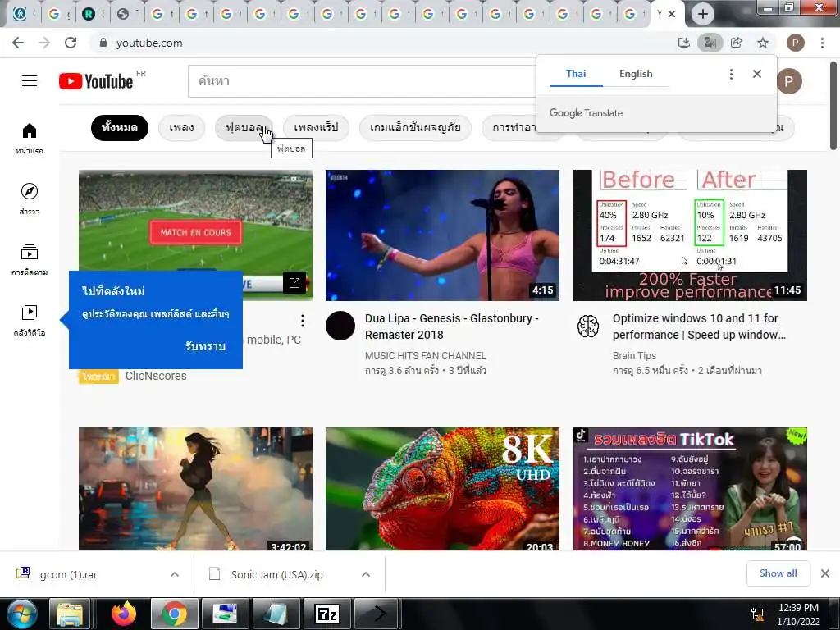Click the Brain Tips channel avatar

point(587,326)
